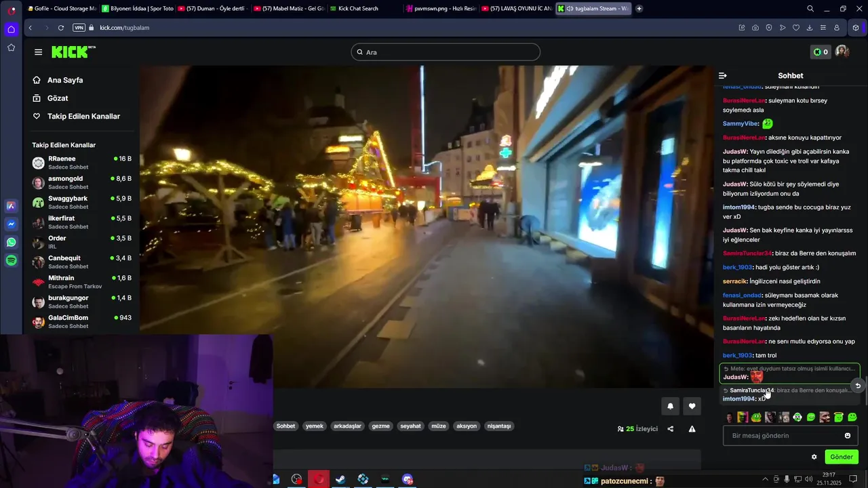Open Canbequit channel from followed list
The height and width of the screenshot is (488, 868).
(82, 262)
